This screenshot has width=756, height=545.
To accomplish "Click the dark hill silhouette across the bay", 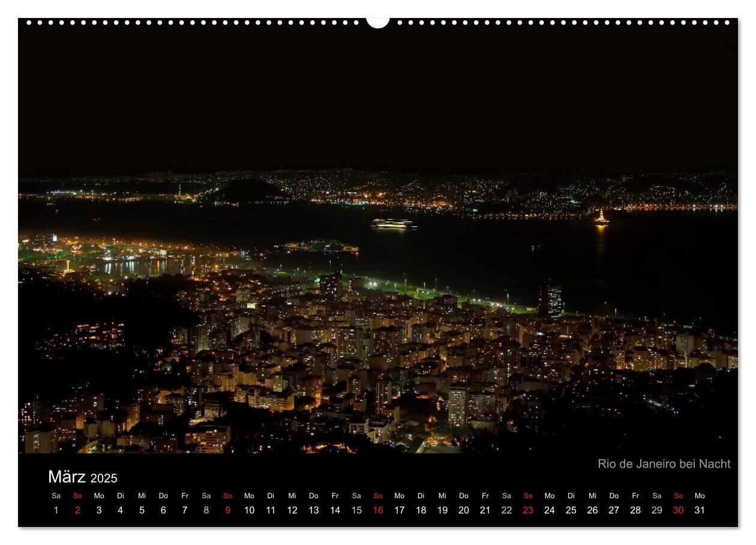I will (x=247, y=191).
